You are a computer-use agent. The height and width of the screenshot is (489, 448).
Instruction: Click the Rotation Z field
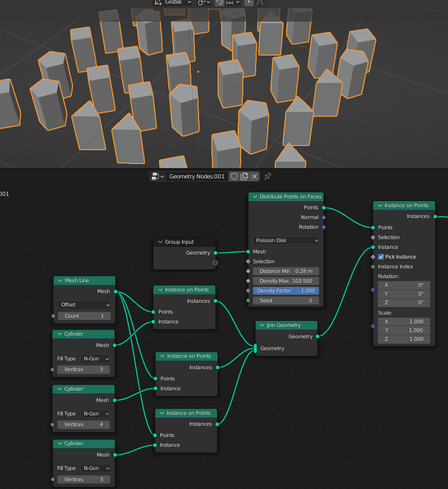point(404,302)
